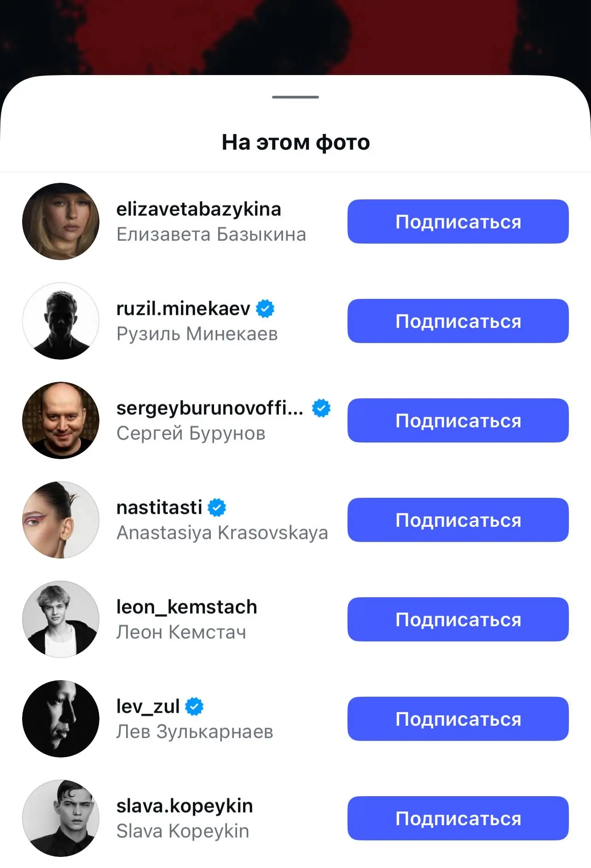The height and width of the screenshot is (868, 591).
Task: Tap nastitasti profile avatar
Action: click(x=61, y=520)
